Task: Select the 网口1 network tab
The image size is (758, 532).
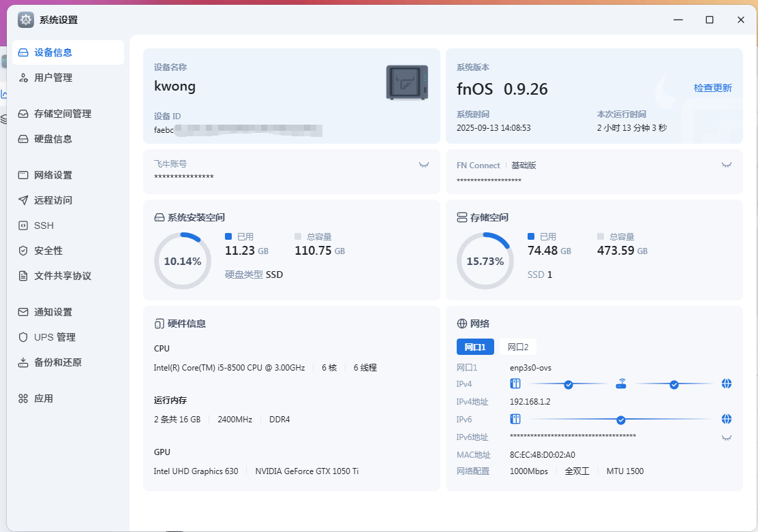Action: tap(475, 347)
